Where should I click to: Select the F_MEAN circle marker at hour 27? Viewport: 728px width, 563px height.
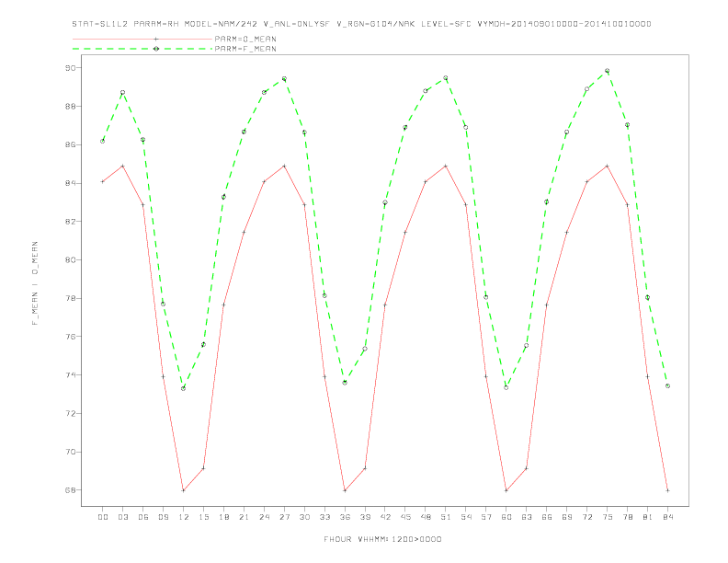(x=284, y=79)
